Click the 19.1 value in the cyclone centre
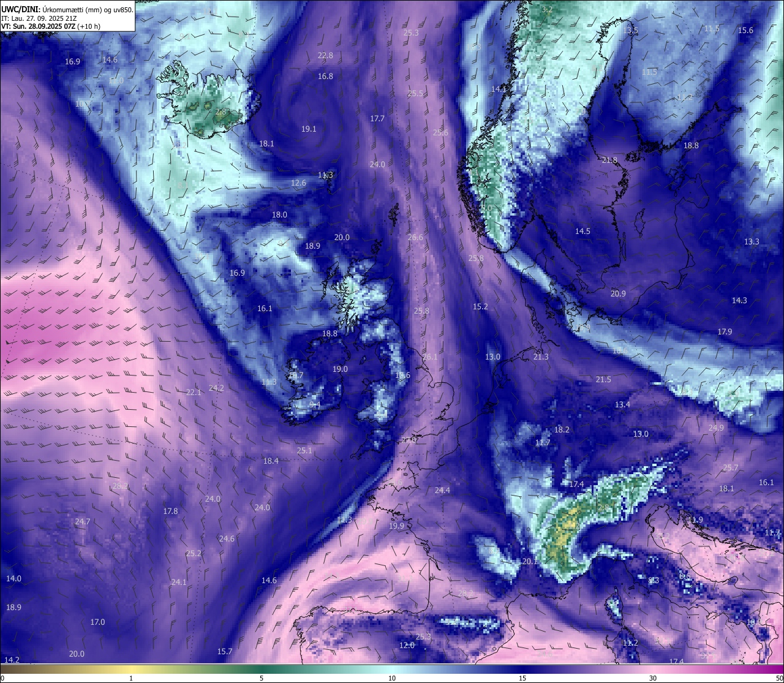Viewport: 784px width, 683px height. [309, 129]
